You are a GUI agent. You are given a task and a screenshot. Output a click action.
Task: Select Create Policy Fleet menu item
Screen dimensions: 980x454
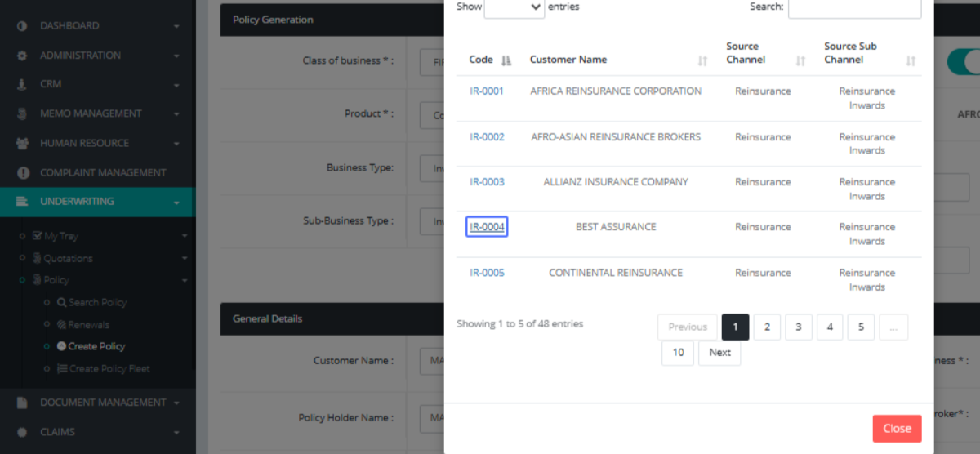(x=109, y=369)
